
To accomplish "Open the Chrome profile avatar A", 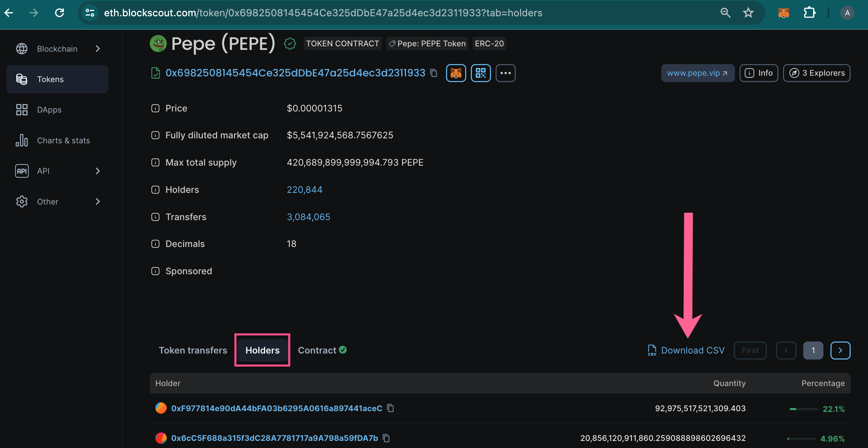I will (x=847, y=13).
